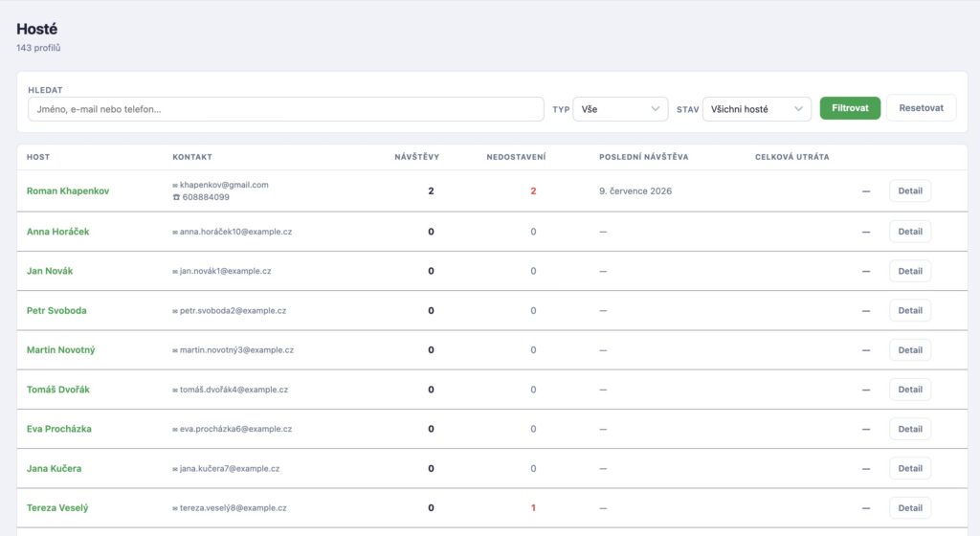This screenshot has width=980, height=536.
Task: Reset filters with the Resetovat button
Action: coord(922,108)
